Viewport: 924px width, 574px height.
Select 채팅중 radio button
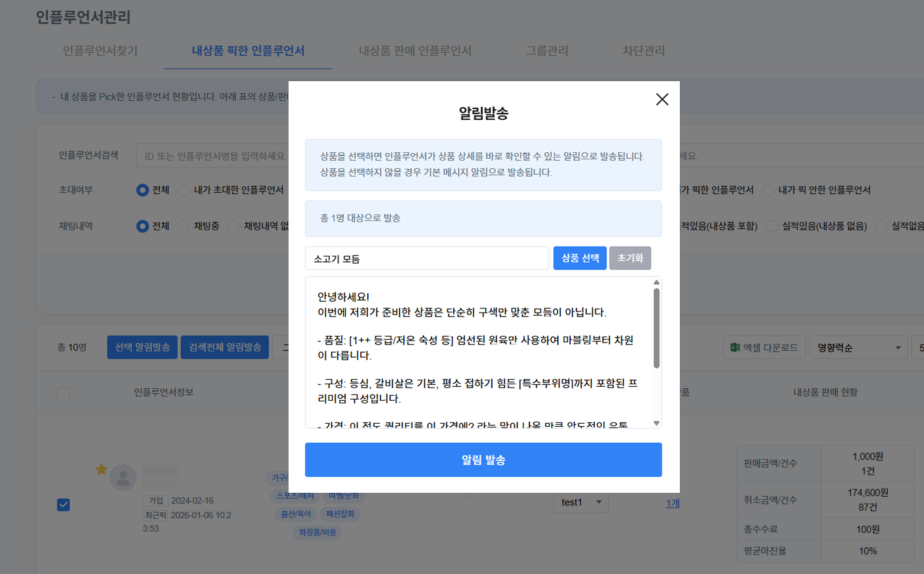184,226
